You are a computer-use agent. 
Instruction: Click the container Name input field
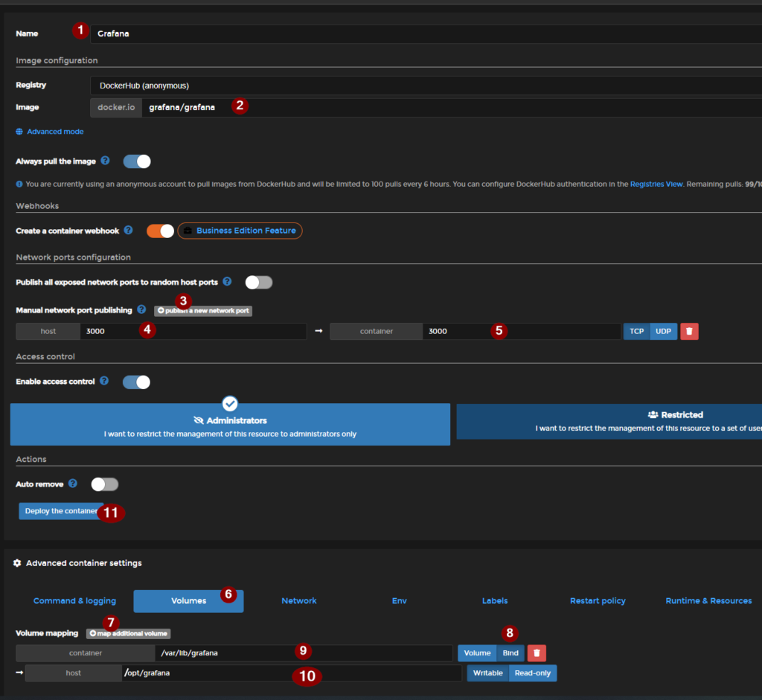click(424, 33)
